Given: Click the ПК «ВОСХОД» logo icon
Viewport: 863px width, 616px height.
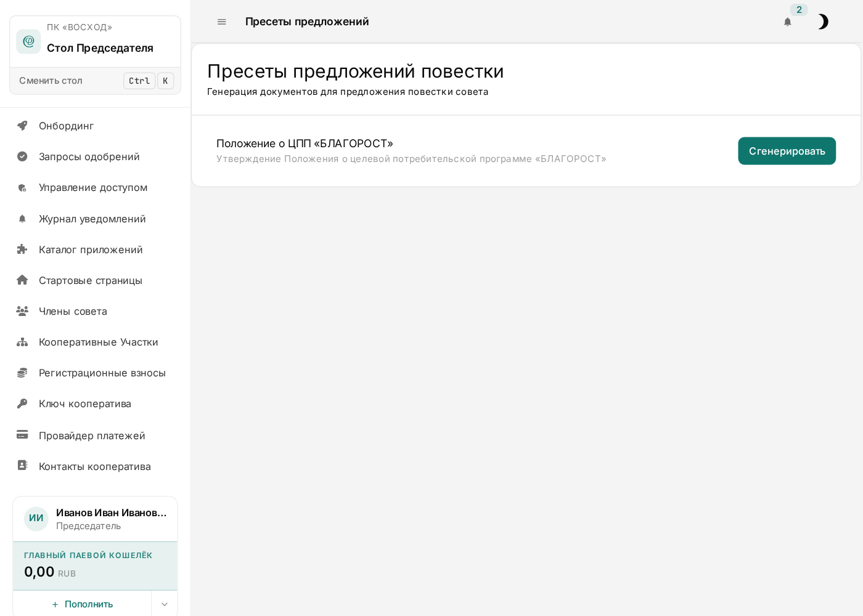Looking at the screenshot, I should pyautogui.click(x=28, y=41).
